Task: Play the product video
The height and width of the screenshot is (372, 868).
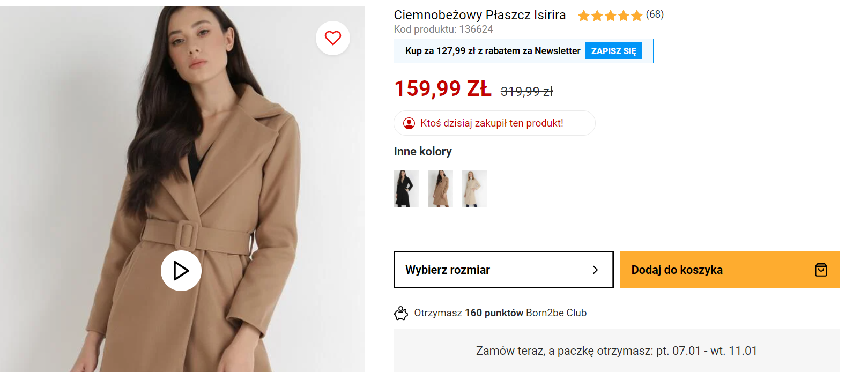Action: click(181, 271)
